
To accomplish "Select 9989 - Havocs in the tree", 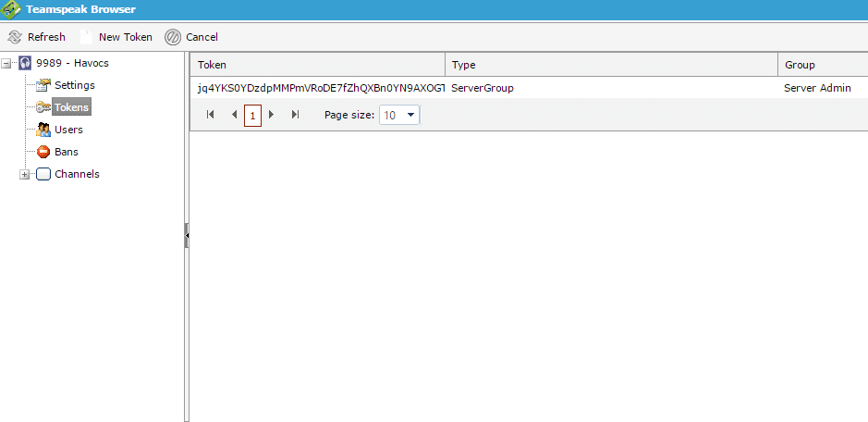I will pos(72,63).
